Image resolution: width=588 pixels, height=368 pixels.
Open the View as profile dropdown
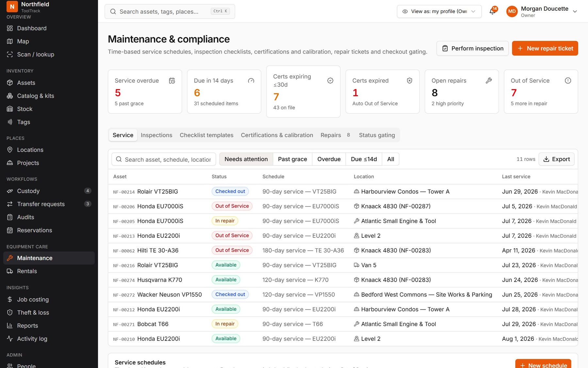(x=439, y=11)
